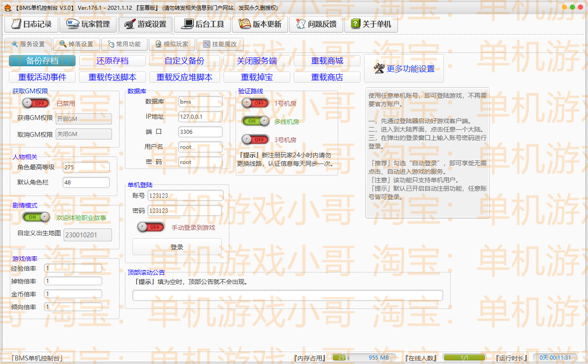Viewport: 588px width, 364px height.
Task: Edit 单机登陆 账号 field
Action: [186, 196]
